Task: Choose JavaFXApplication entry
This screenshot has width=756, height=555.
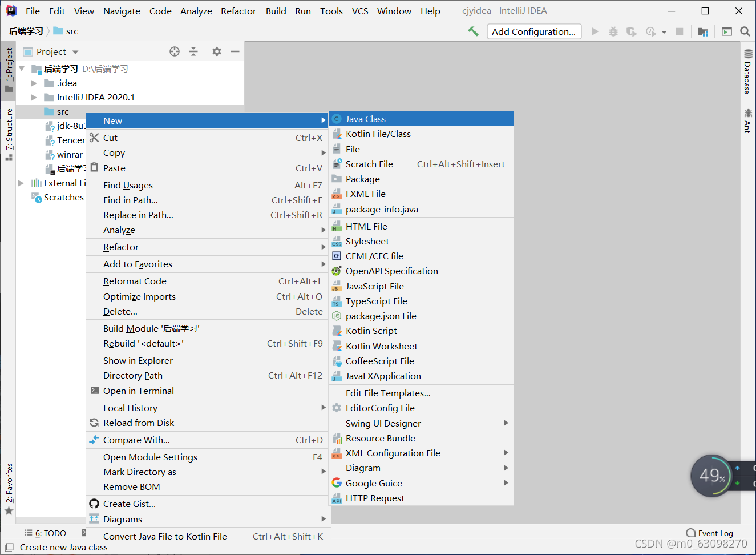Action: coord(421,376)
